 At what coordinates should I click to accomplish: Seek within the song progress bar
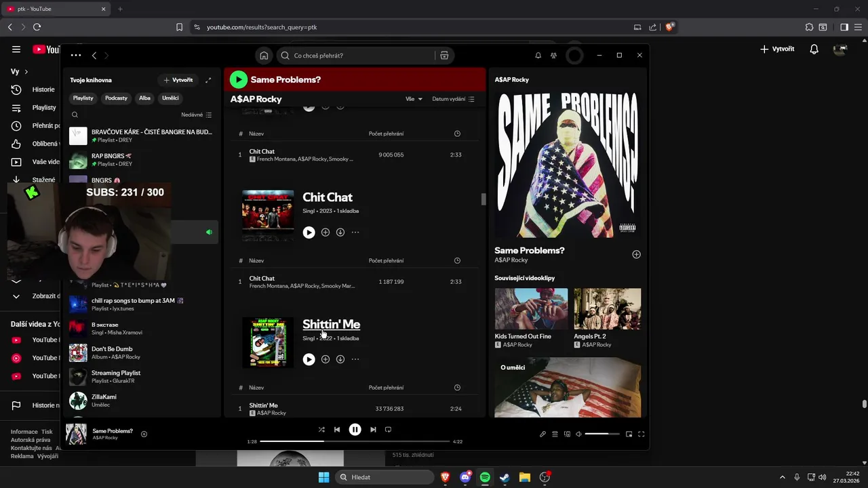[355, 441]
